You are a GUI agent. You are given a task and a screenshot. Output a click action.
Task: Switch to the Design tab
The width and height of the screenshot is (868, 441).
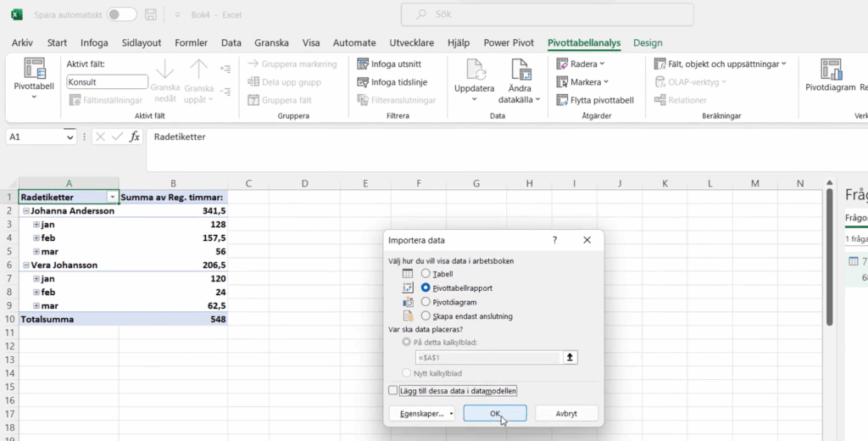click(648, 42)
